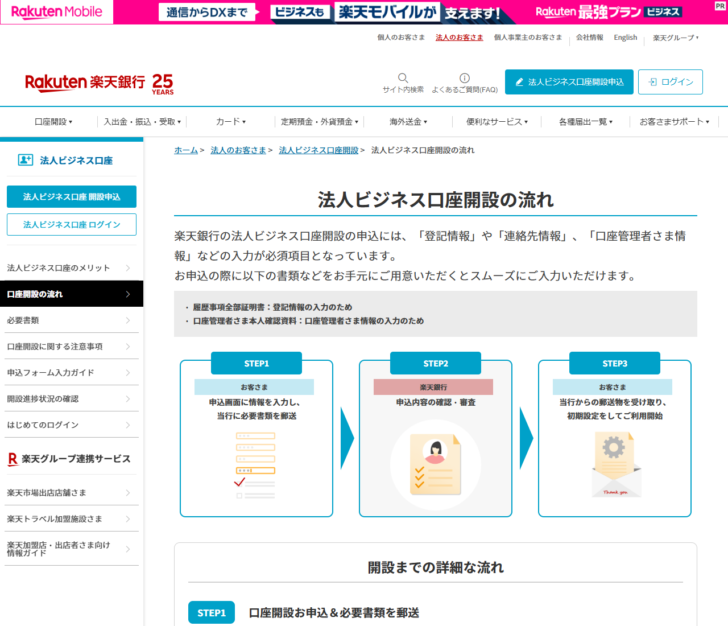Click the 開設までの詳細な流れ heading
Image resolution: width=728 pixels, height=626 pixels.
[436, 567]
